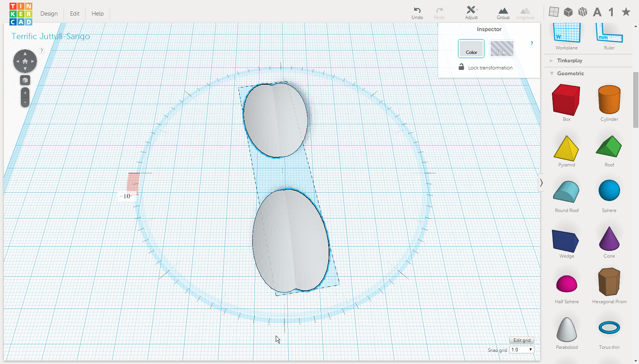Zoom in with plus button
This screenshot has width=639, height=364.
coord(25,93)
